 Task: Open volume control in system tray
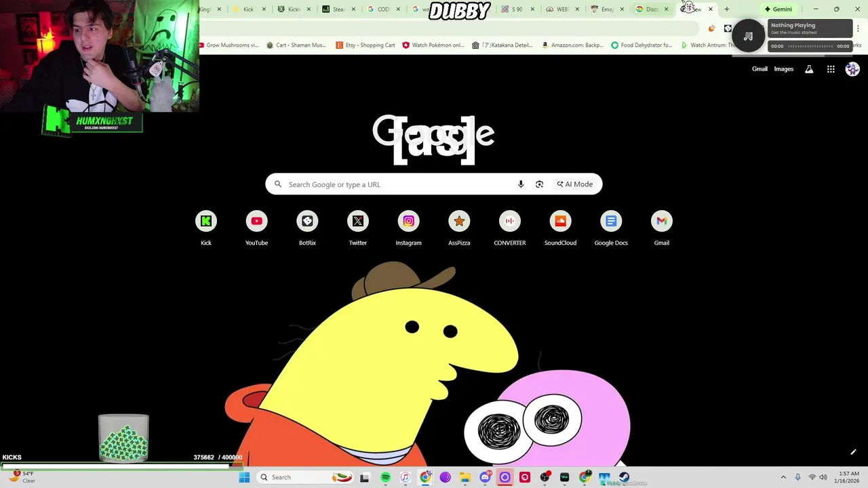pyautogui.click(x=823, y=477)
